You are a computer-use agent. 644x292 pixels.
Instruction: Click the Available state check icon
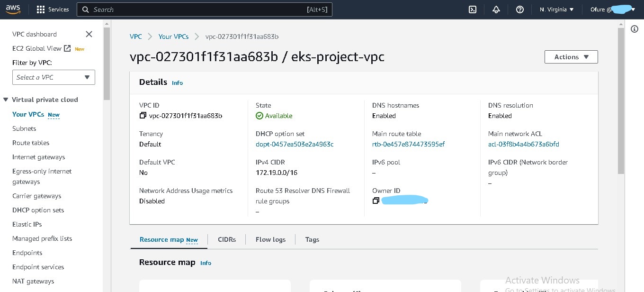coord(259,116)
